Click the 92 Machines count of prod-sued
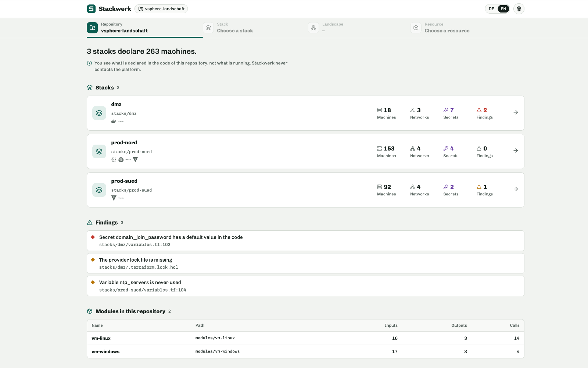Image resolution: width=588 pixels, height=368 pixels. (x=386, y=190)
